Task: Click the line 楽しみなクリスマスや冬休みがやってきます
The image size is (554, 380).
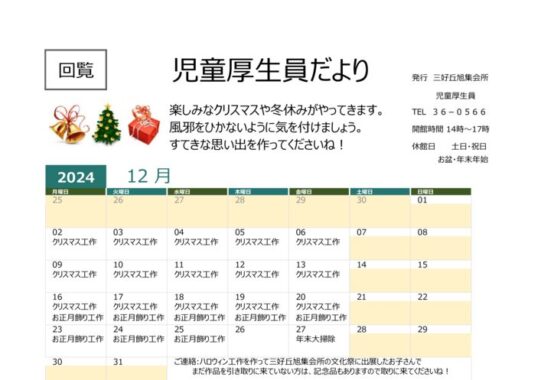Action: 276,110
